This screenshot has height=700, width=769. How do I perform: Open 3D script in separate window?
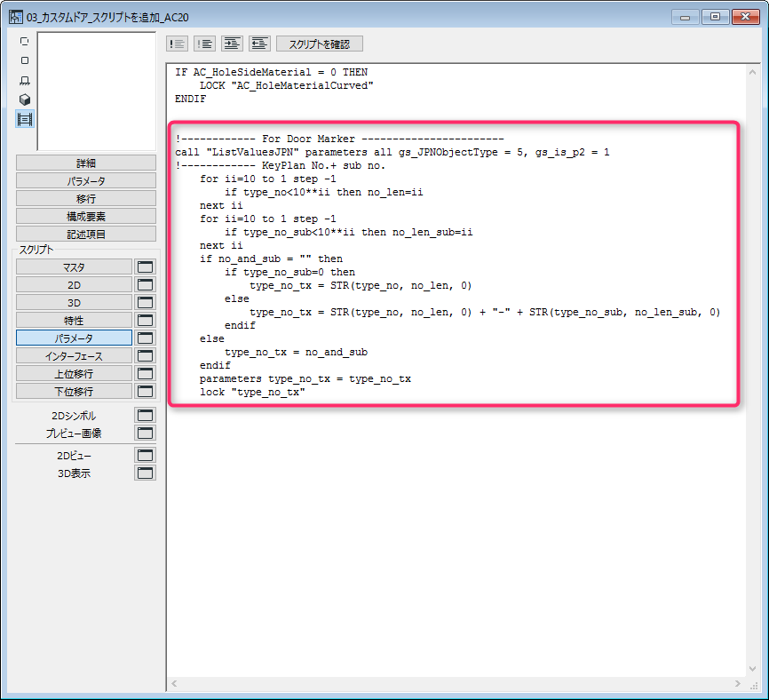(145, 302)
